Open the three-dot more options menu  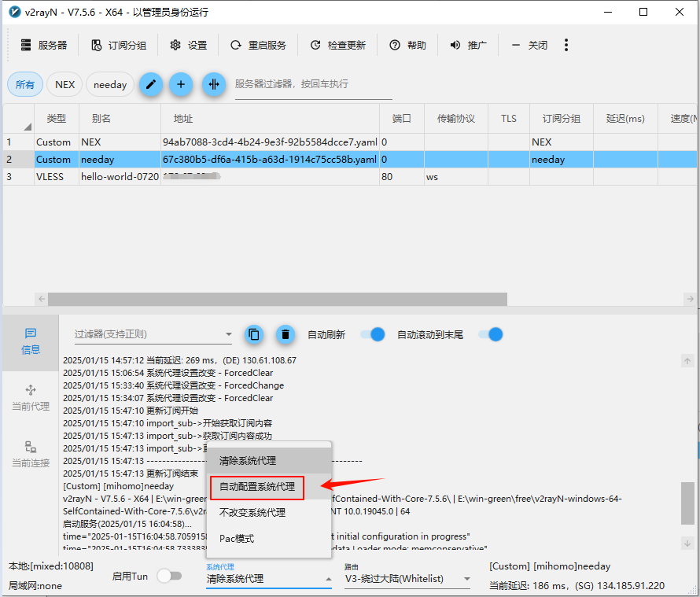point(566,45)
